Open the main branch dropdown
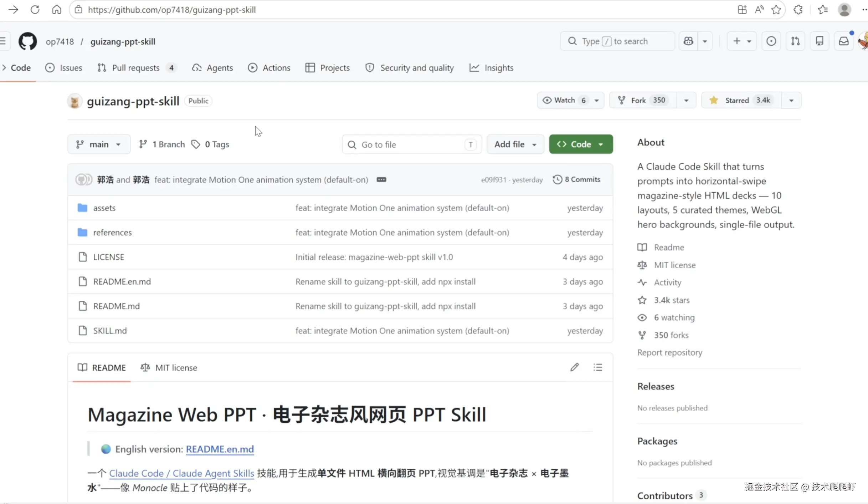 (99, 144)
